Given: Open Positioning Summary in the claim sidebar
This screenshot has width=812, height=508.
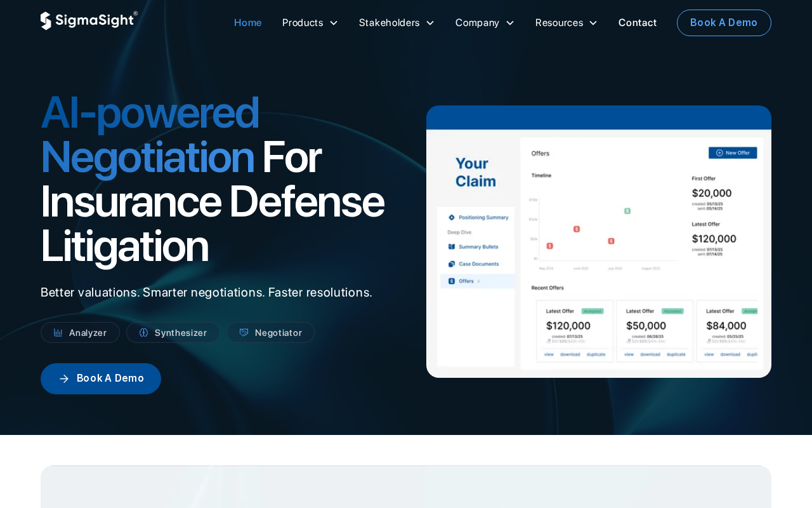Looking at the screenshot, I should click(x=478, y=217).
